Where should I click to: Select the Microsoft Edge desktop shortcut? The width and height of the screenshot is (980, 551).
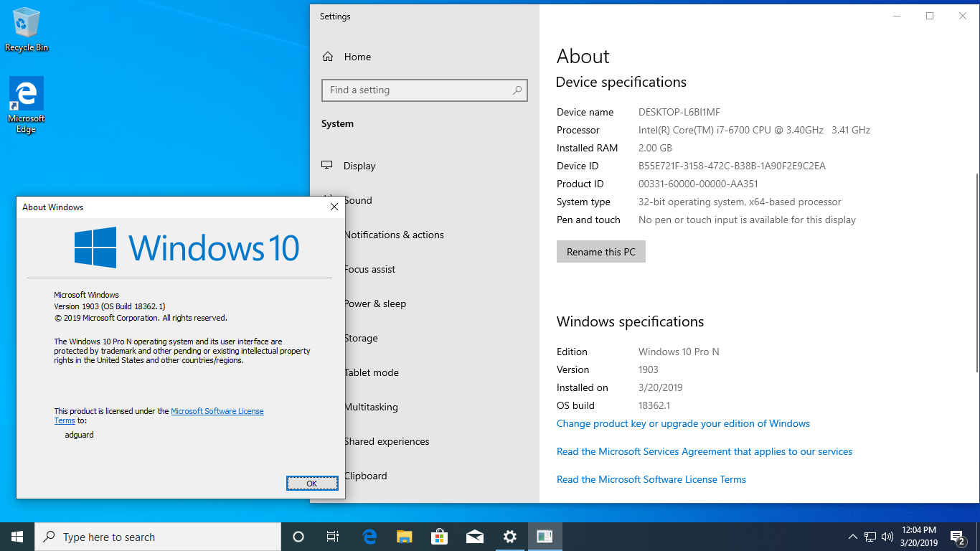tap(27, 105)
